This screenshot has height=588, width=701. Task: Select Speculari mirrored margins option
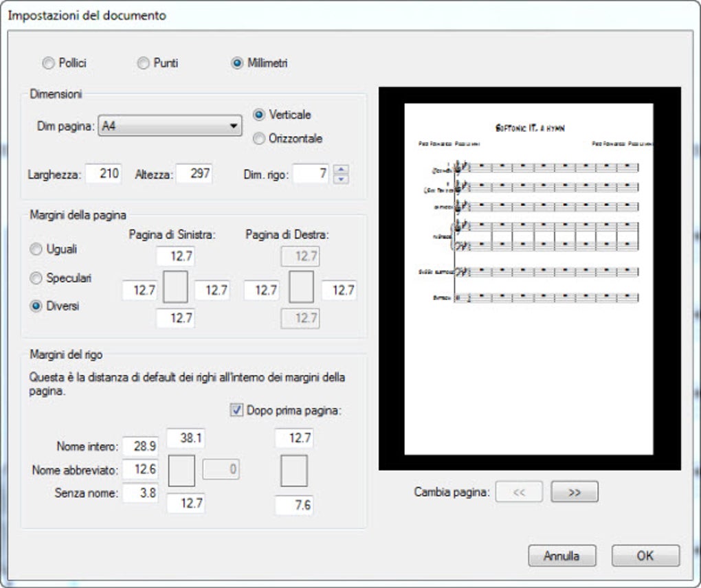36,278
